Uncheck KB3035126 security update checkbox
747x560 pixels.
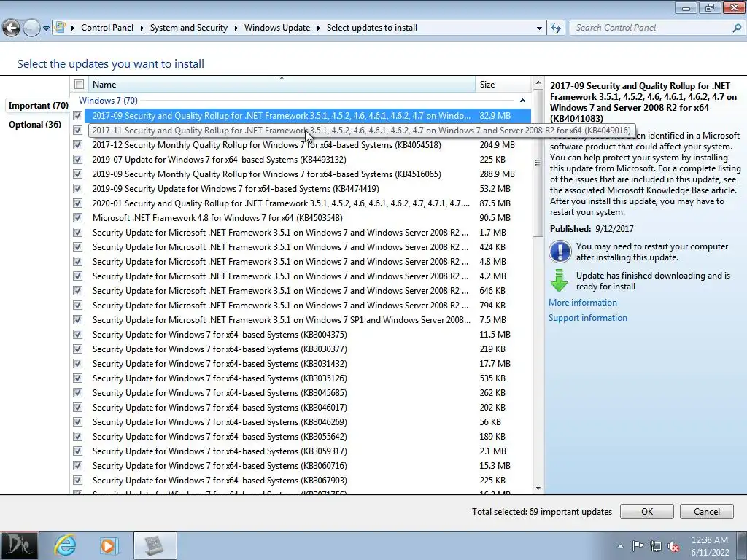click(x=77, y=378)
